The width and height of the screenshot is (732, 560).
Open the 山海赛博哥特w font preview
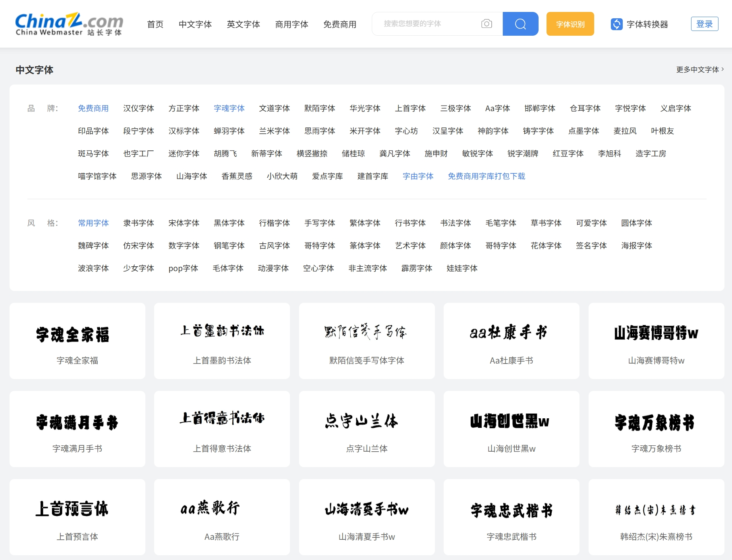tap(656, 341)
